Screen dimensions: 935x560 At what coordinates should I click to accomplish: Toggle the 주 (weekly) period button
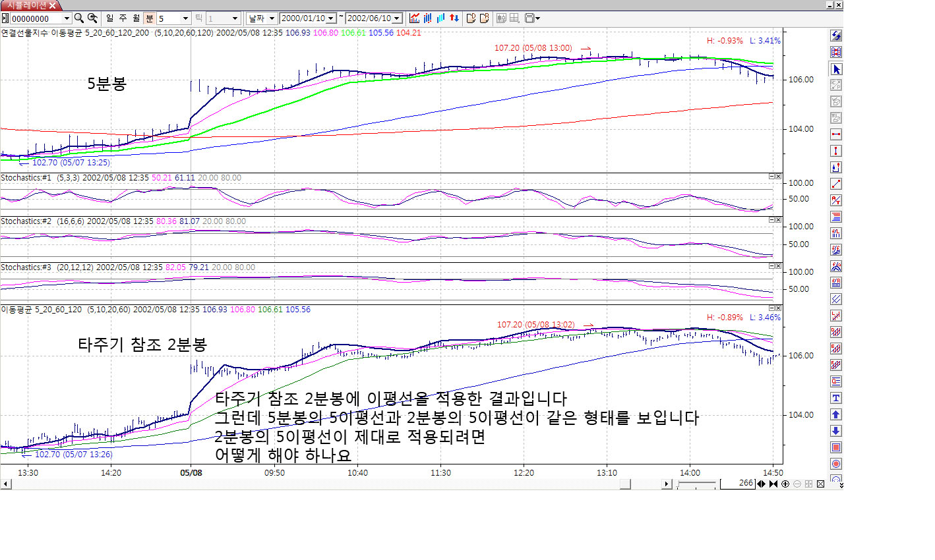(x=123, y=18)
